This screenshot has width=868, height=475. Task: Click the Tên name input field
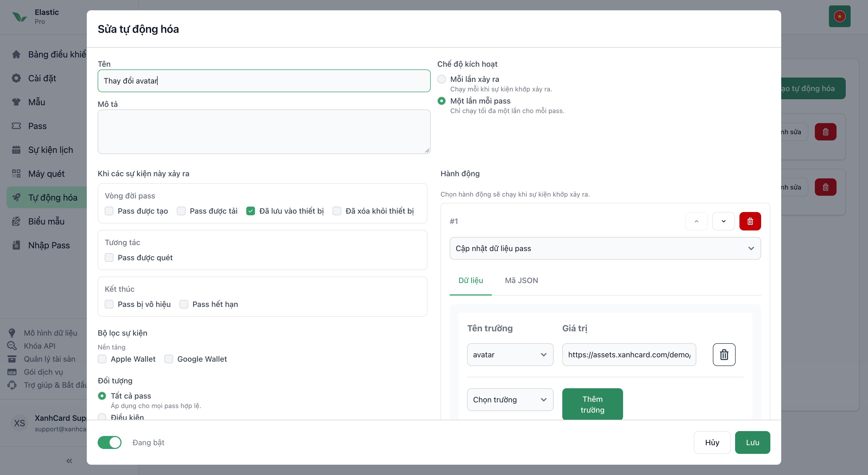click(x=264, y=81)
